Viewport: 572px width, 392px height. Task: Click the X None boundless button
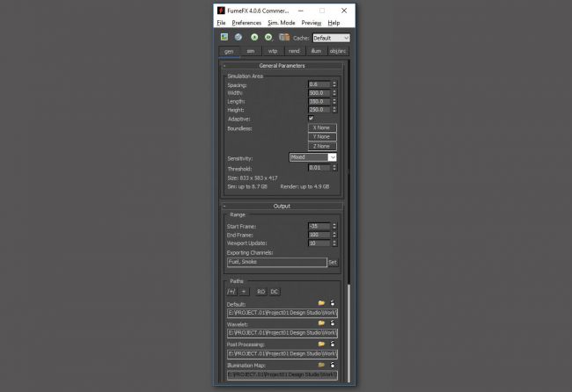click(322, 127)
